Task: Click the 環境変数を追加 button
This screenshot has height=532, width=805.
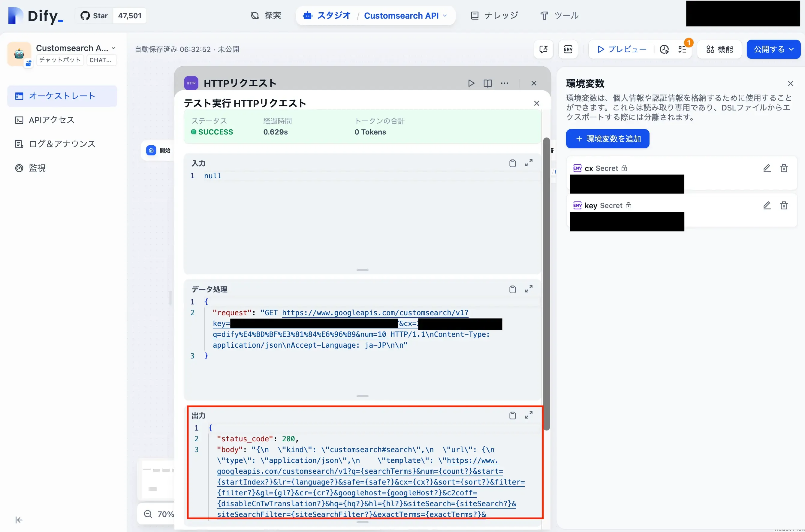Action: click(608, 139)
